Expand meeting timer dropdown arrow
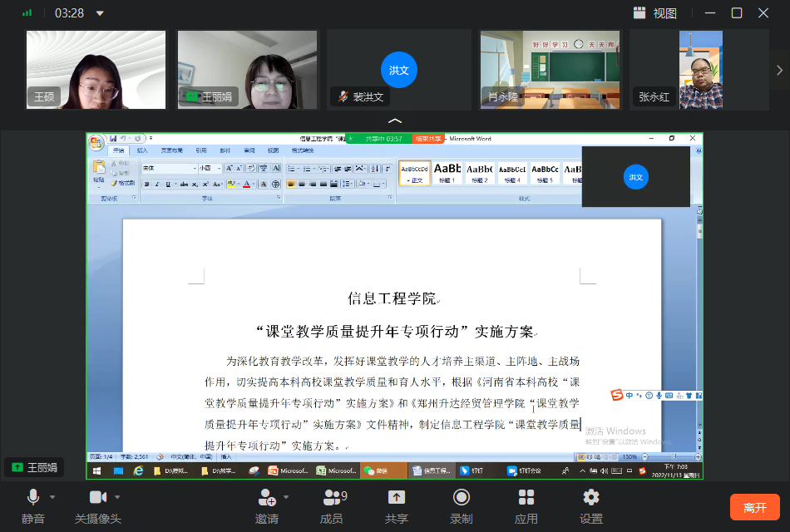 101,13
